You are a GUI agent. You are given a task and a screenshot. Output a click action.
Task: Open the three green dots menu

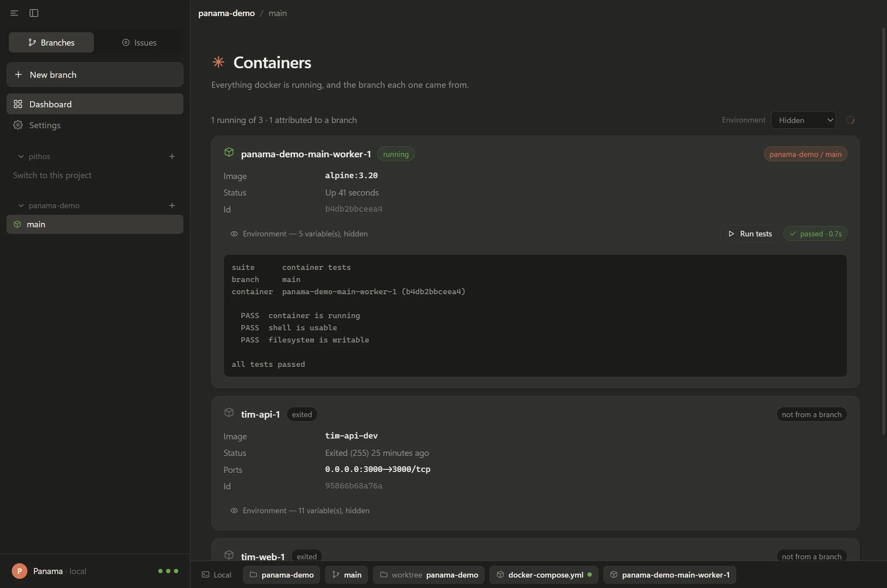coord(168,571)
